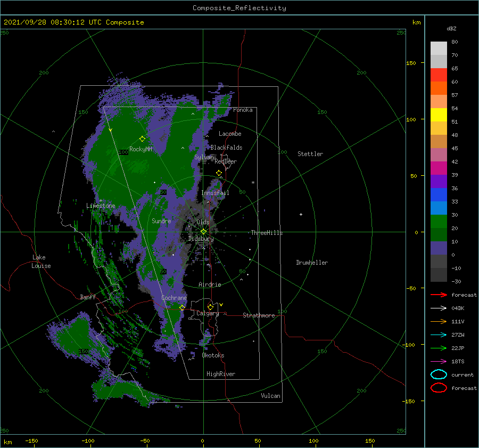Select the magenta swatch between 42 and 39
Image resolution: width=479 pixels, height=448 pixels.
tap(439, 168)
